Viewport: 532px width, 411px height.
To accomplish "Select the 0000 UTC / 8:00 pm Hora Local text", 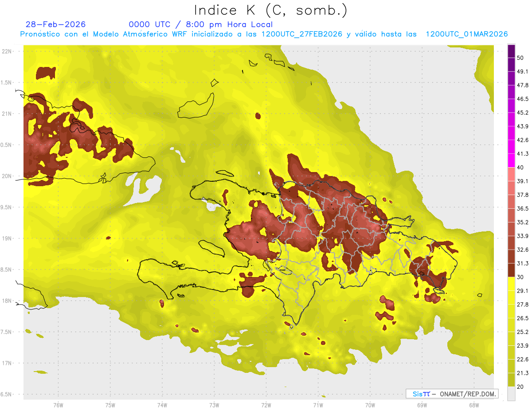I will [x=200, y=24].
